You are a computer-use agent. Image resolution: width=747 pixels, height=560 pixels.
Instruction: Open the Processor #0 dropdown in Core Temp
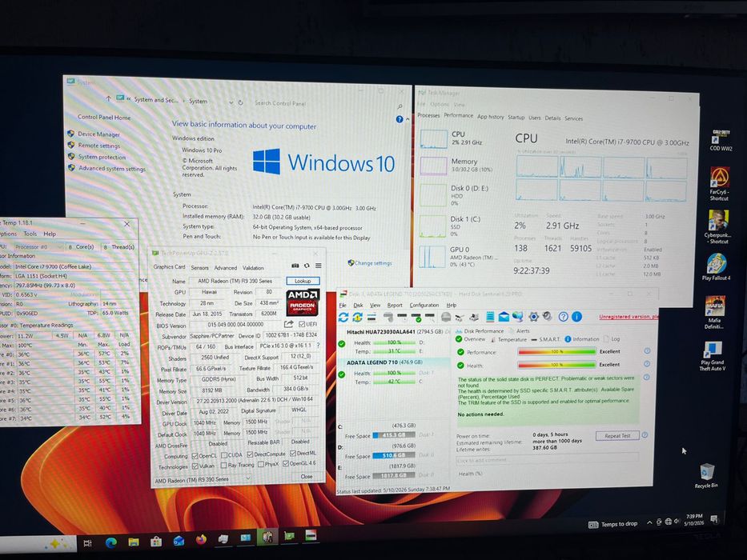[38, 246]
